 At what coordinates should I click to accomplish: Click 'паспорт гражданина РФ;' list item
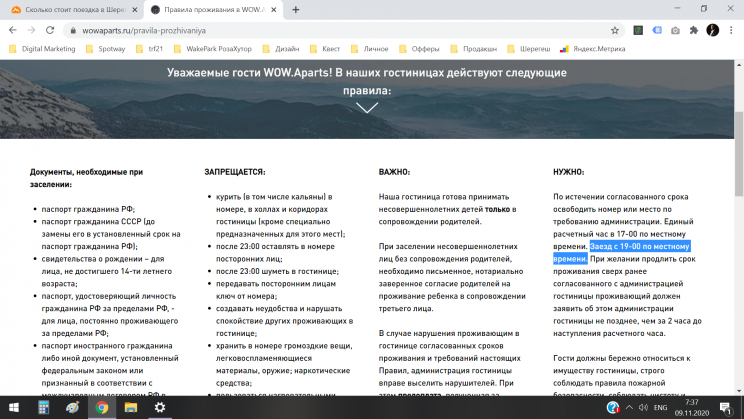pyautogui.click(x=88, y=209)
